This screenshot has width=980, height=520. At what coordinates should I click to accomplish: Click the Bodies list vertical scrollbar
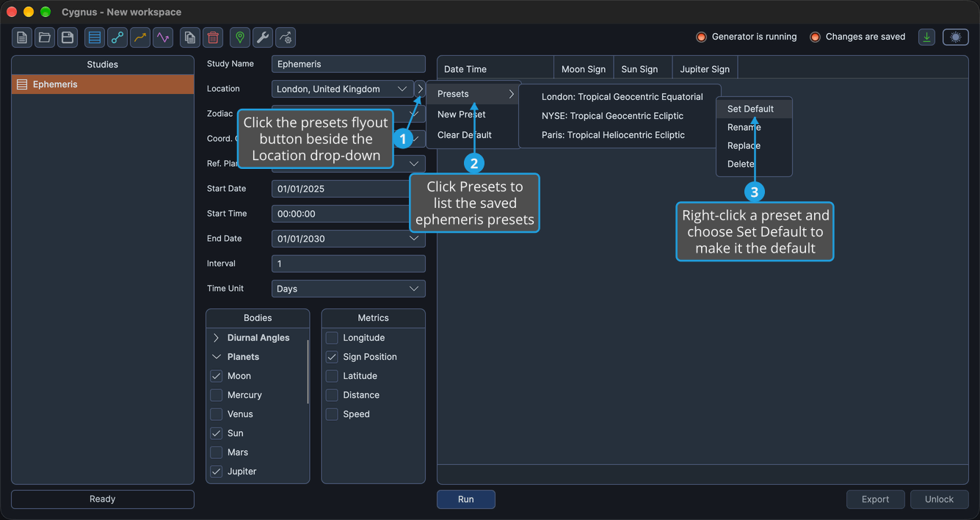[308, 371]
